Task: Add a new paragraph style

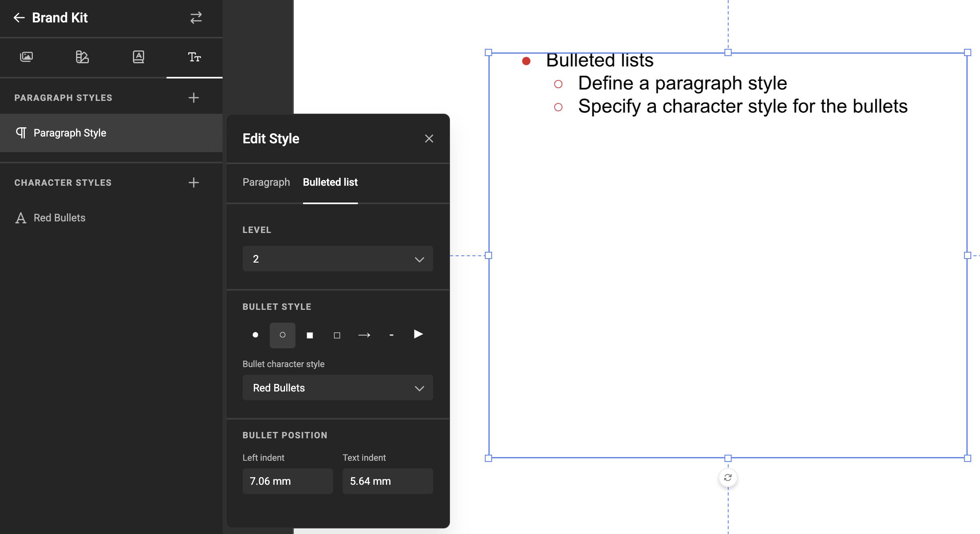Action: pos(193,97)
